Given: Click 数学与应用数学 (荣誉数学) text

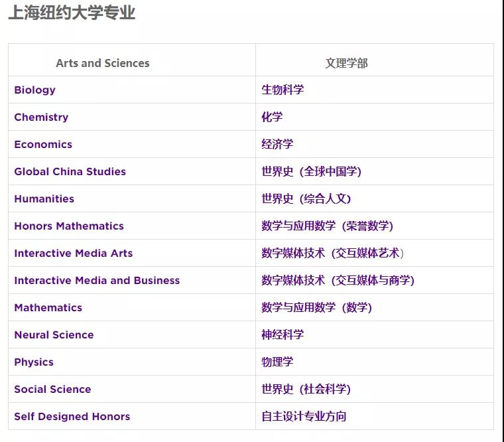Looking at the screenshot, I should [x=327, y=226].
